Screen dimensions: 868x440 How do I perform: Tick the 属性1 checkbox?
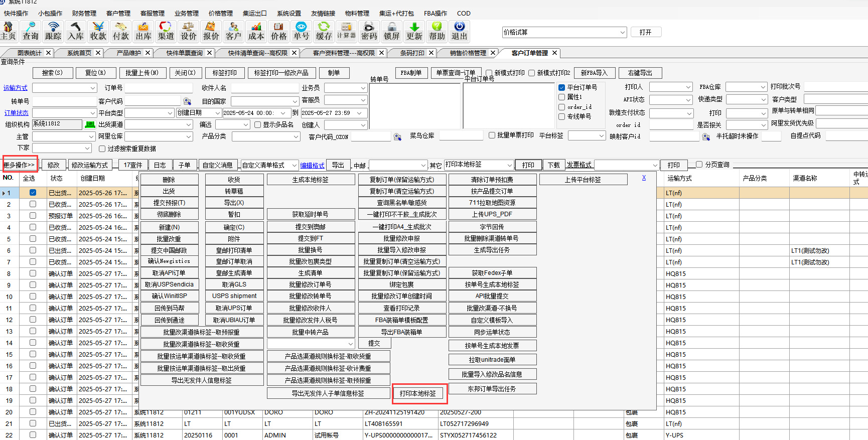tap(562, 97)
